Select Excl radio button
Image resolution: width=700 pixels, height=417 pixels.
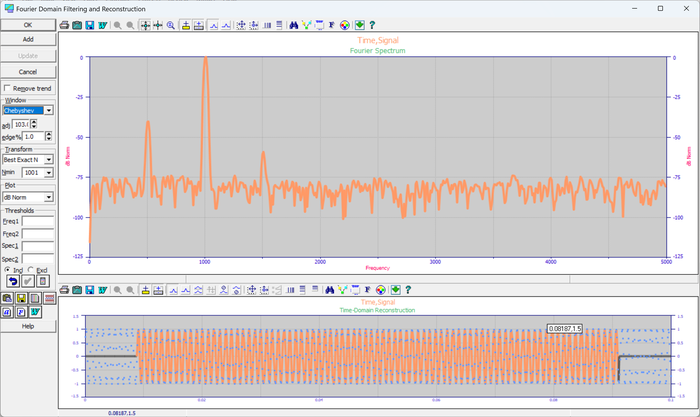pyautogui.click(x=30, y=270)
